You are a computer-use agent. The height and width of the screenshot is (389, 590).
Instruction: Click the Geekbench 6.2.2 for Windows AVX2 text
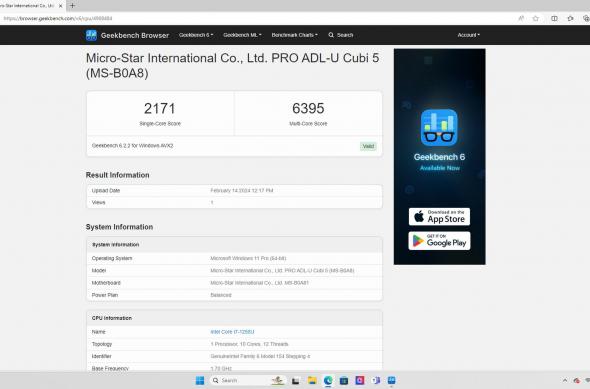[132, 146]
